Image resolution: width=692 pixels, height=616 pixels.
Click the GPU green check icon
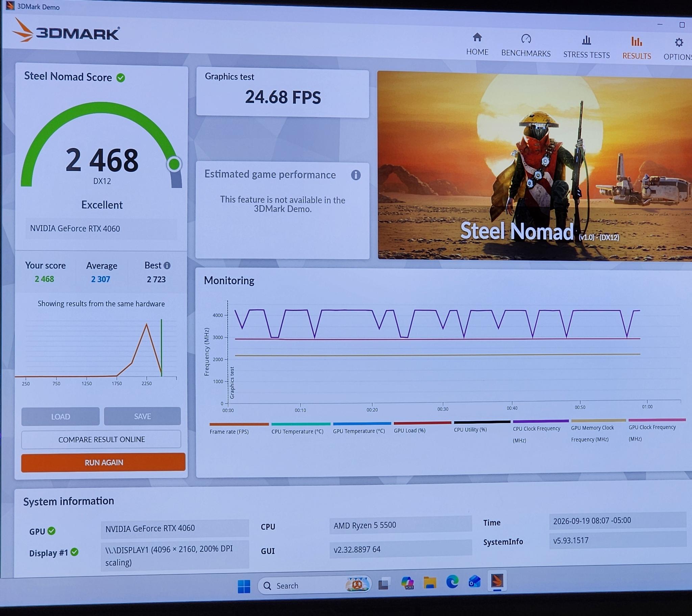point(51,531)
